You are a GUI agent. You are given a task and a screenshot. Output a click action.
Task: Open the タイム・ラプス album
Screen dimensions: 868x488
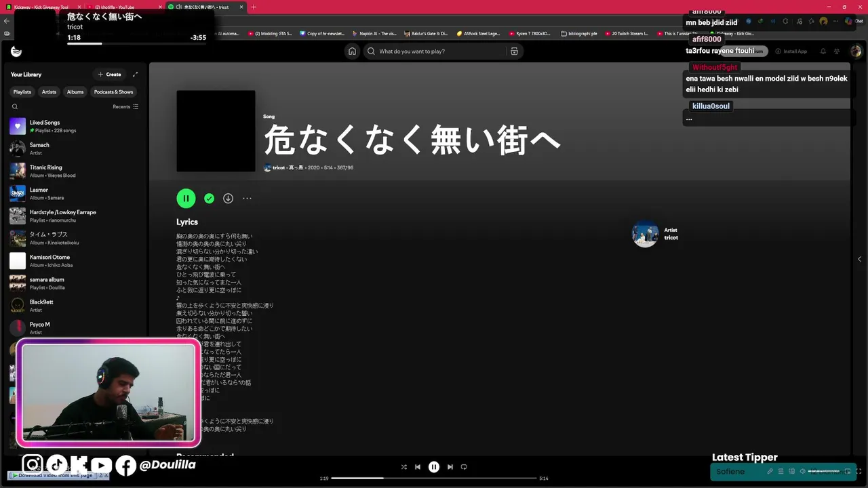(75, 238)
